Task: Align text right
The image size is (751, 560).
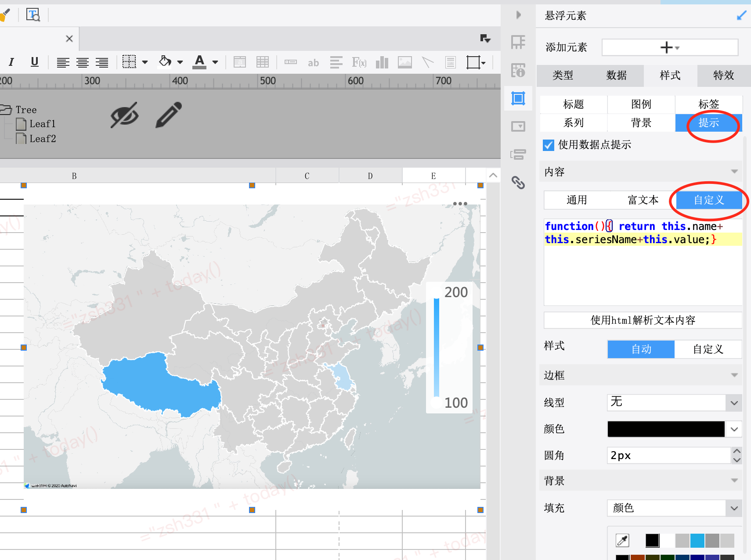Action: (102, 63)
